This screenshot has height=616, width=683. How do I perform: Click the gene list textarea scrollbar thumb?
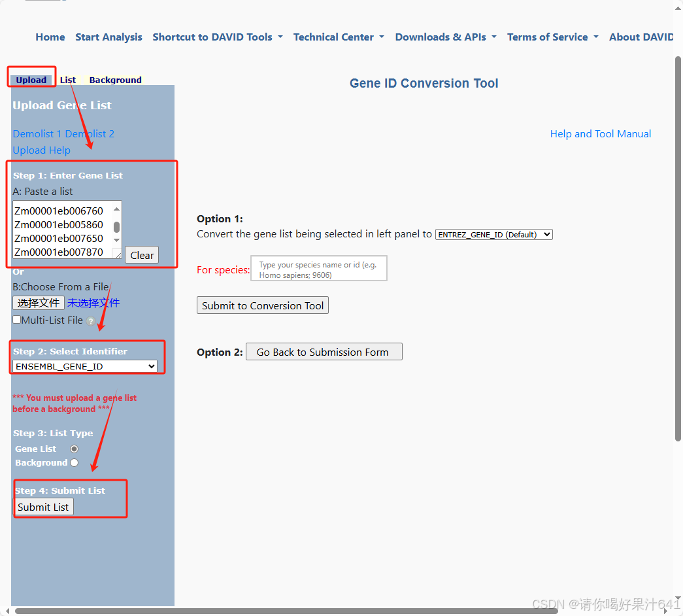coord(117,227)
